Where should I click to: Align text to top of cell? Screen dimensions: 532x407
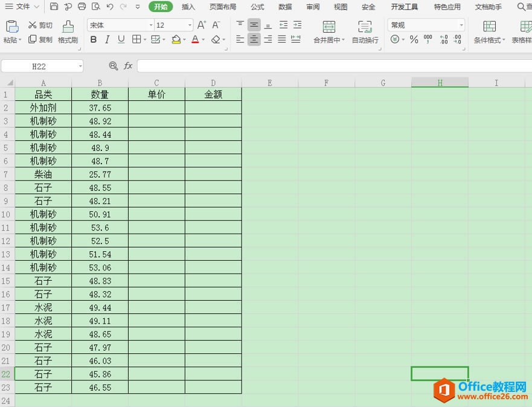[240, 25]
